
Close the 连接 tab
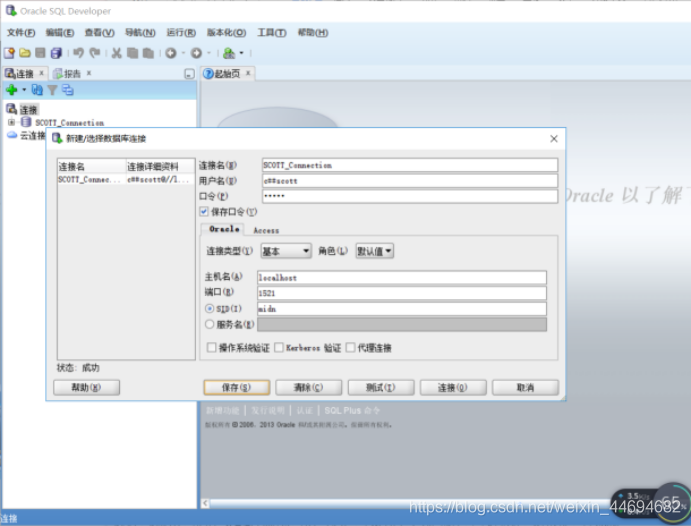41,73
